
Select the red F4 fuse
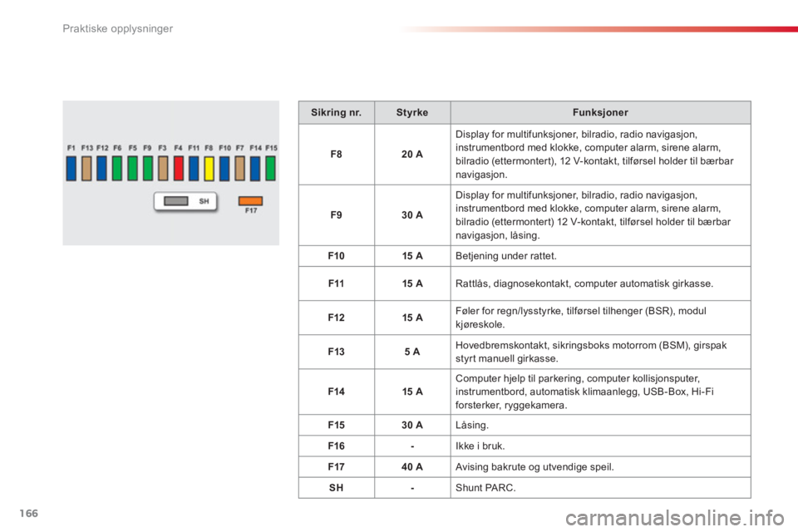point(179,169)
